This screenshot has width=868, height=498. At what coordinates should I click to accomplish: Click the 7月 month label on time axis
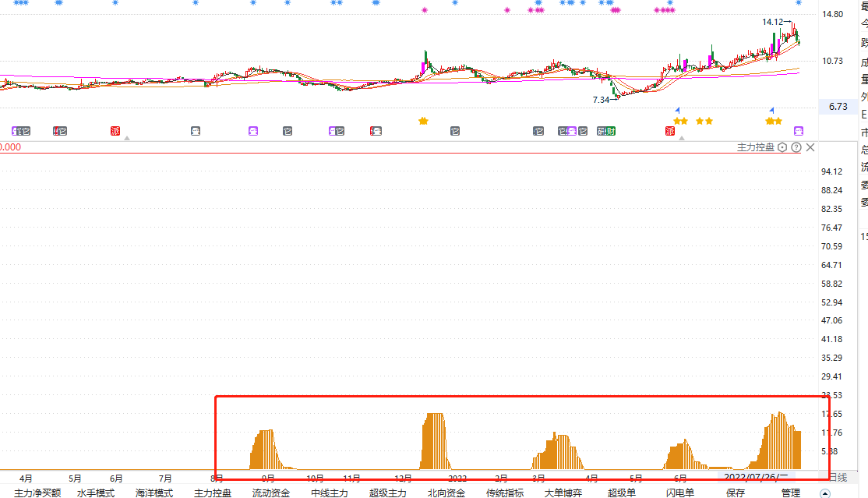tap(165, 478)
